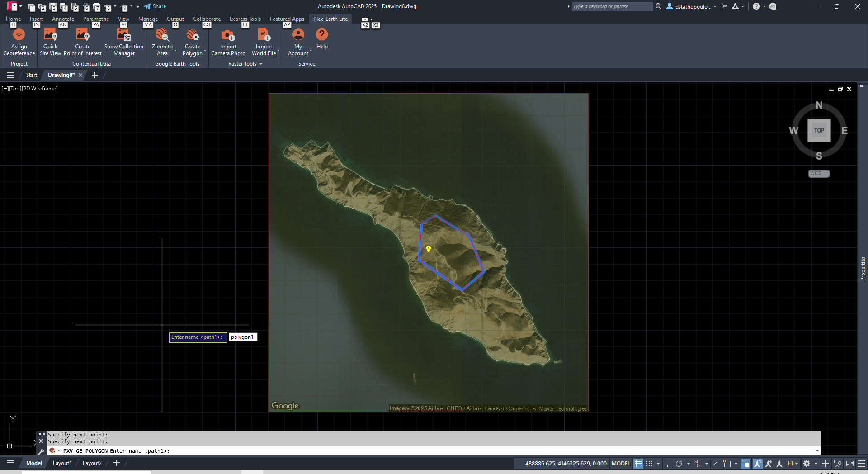Open the WCS coordinate system dropdown
This screenshot has height=474, width=868.
pos(819,173)
